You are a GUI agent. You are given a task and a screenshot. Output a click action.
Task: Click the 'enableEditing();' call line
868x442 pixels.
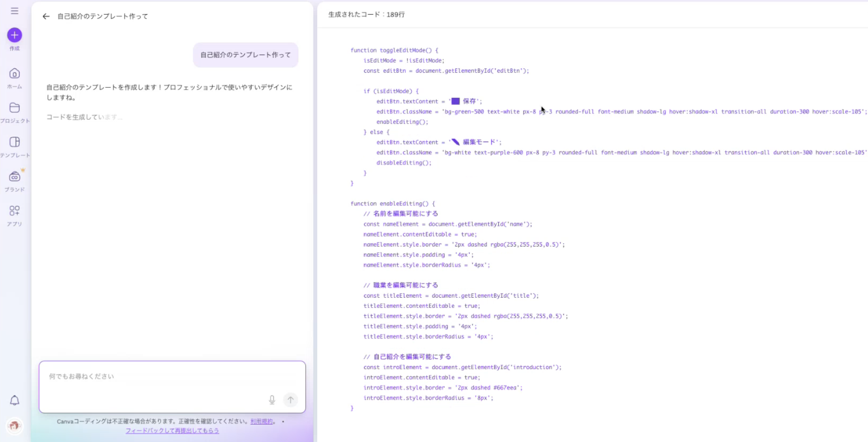pos(402,122)
